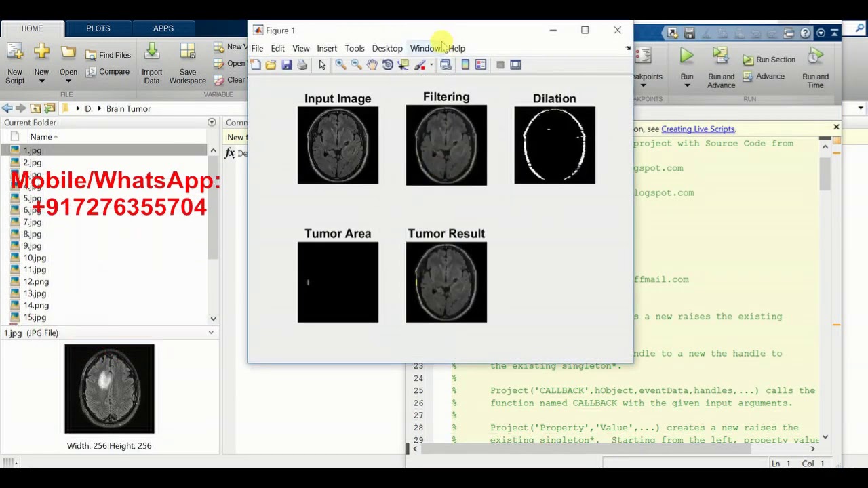Open the New dropdown in toolstrip

41,81
